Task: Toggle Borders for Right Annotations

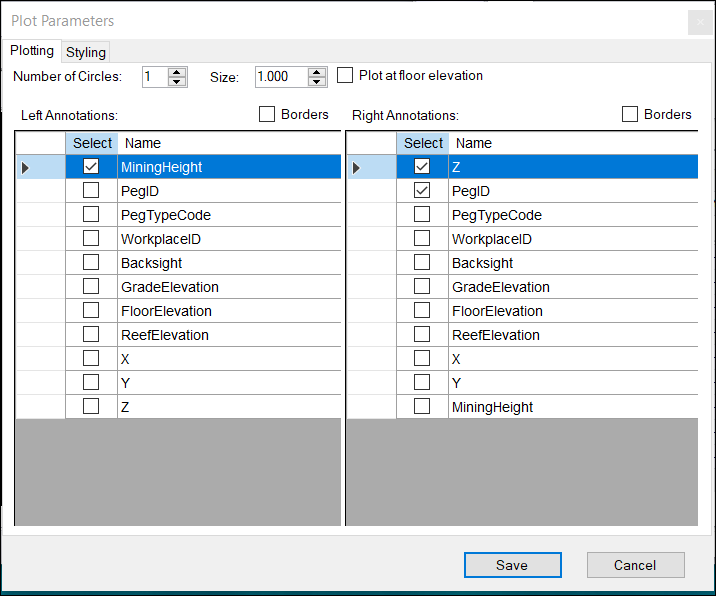Action: pos(630,115)
